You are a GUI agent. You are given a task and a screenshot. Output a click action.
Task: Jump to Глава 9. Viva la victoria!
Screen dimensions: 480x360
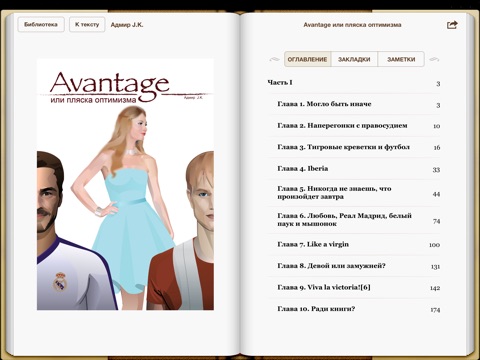[x=354, y=287]
